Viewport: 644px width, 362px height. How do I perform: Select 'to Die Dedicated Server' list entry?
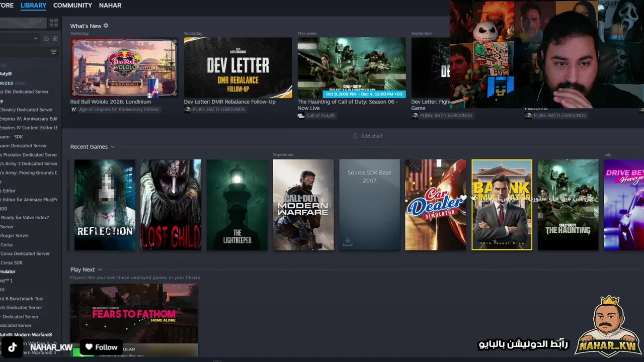tap(24, 92)
